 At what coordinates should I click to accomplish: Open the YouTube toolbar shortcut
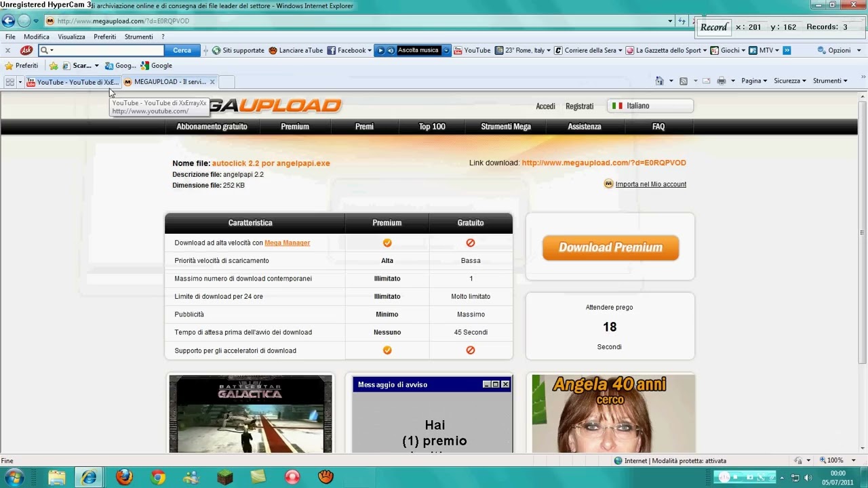click(x=472, y=50)
